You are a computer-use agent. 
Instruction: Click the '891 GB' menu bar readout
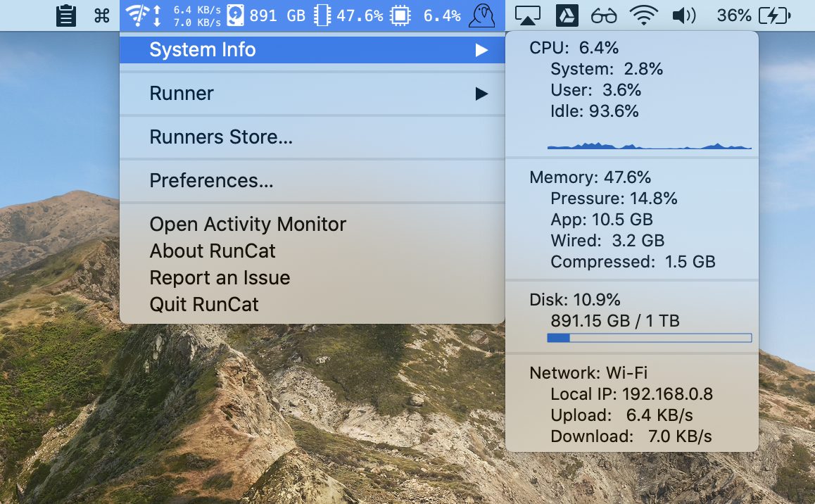pyautogui.click(x=277, y=15)
